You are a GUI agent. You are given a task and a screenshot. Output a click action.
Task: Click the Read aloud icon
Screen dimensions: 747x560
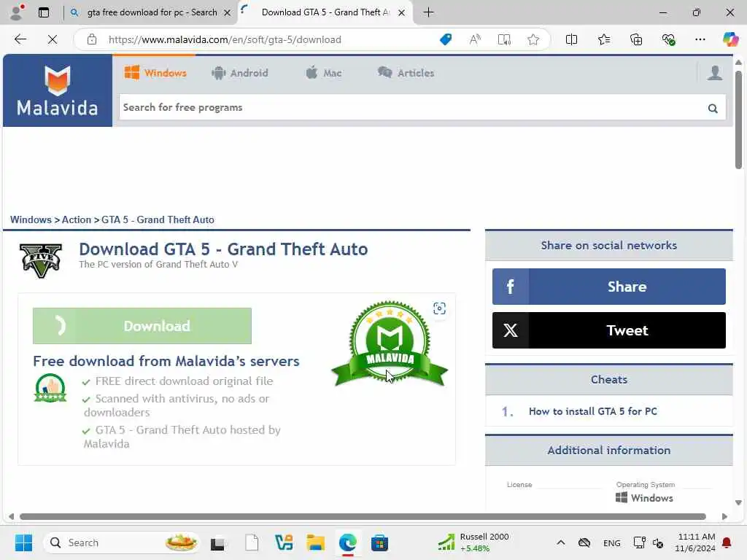click(474, 39)
